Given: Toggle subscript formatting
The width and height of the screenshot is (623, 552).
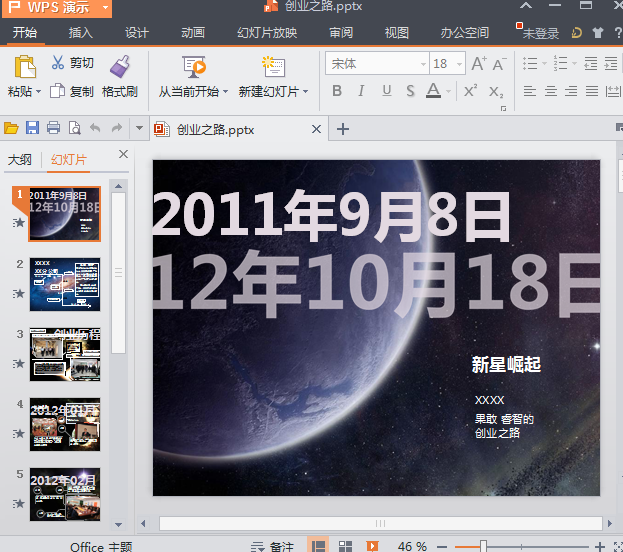Looking at the screenshot, I should [496, 92].
